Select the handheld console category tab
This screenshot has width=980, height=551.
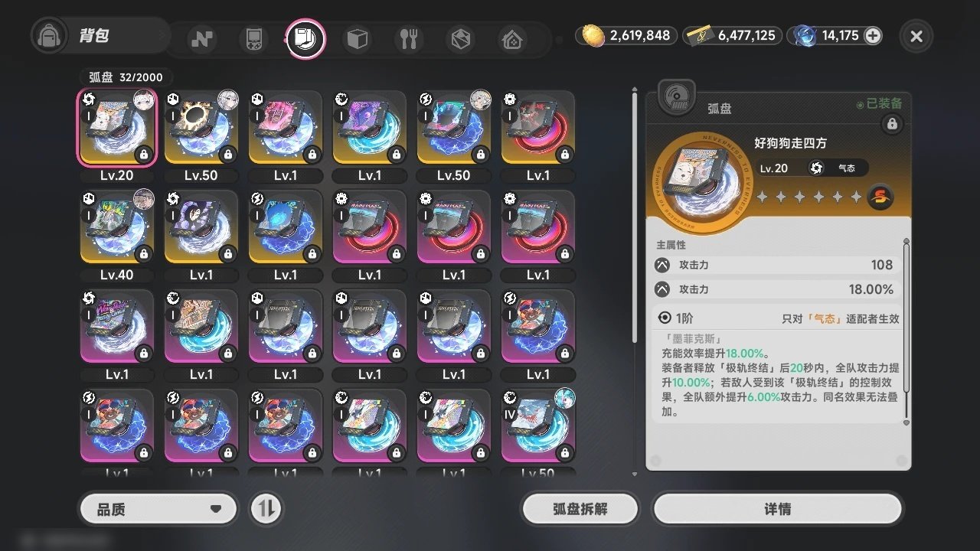tap(253, 39)
